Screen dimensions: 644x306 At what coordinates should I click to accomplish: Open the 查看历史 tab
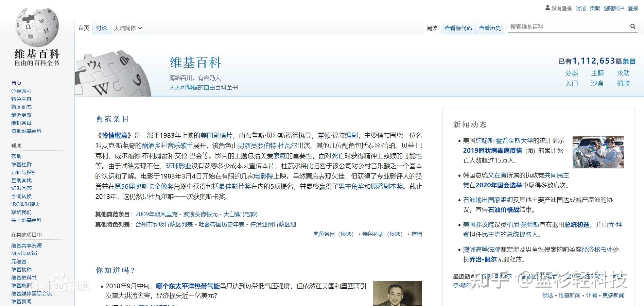(490, 28)
